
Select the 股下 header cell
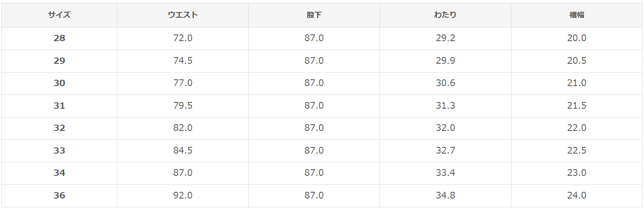[314, 15]
